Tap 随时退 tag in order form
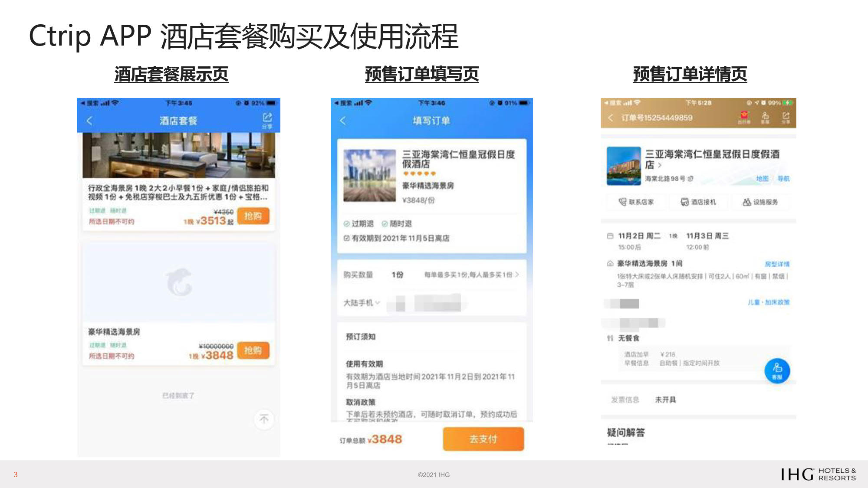 [x=397, y=224]
